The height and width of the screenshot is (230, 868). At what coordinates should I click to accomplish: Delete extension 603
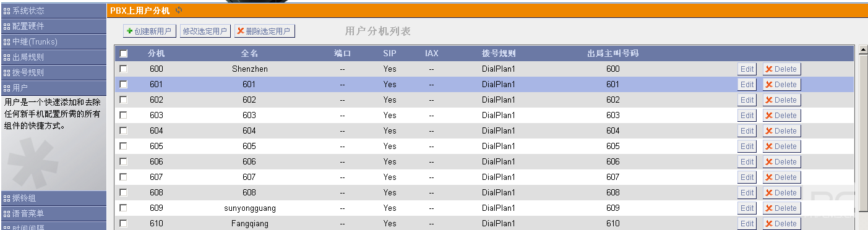(781, 115)
